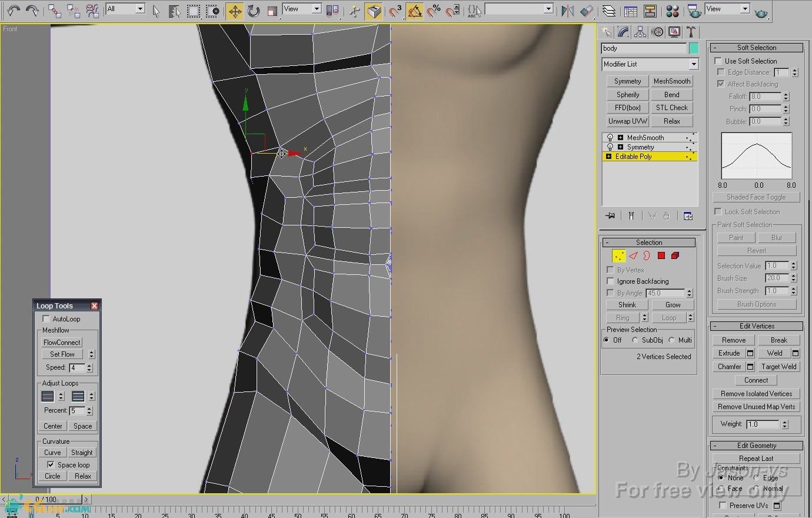812x518 pixels.
Task: Switch to the Motion panel tab
Action: tap(657, 32)
